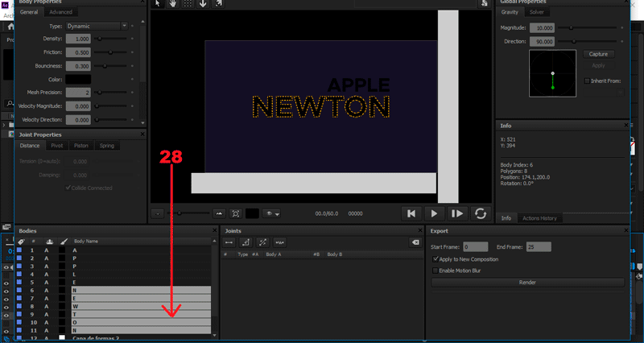Image resolution: width=644 pixels, height=343 pixels.
Task: Click the gravity Magnitude value field
Action: (x=542, y=28)
